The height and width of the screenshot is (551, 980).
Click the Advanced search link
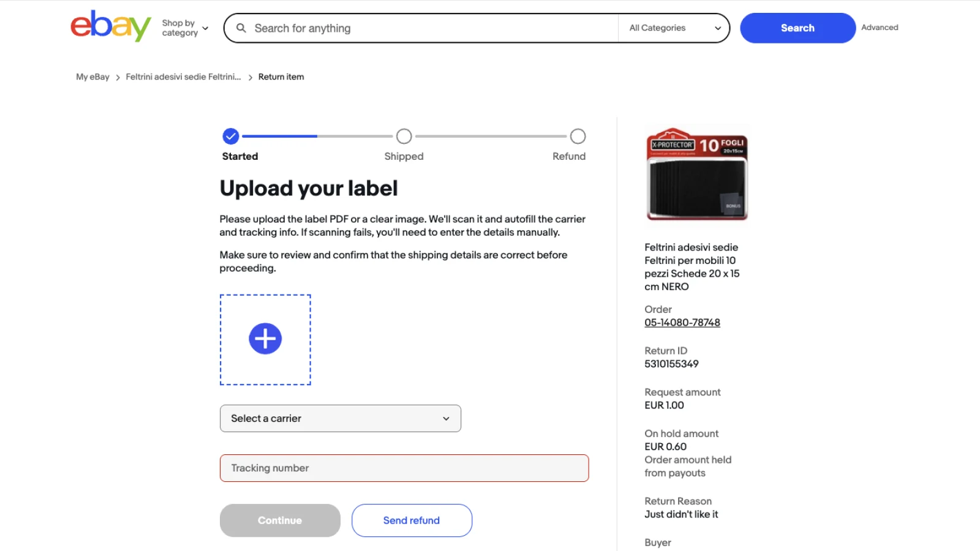880,28
